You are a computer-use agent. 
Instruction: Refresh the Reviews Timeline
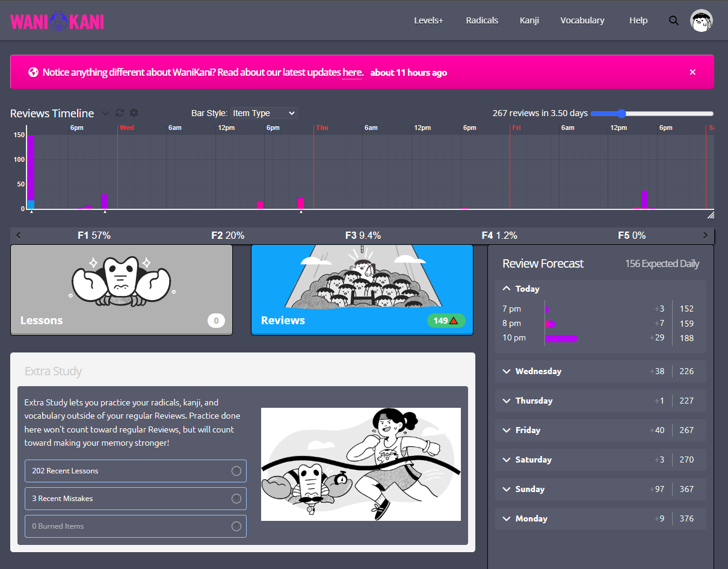(120, 113)
